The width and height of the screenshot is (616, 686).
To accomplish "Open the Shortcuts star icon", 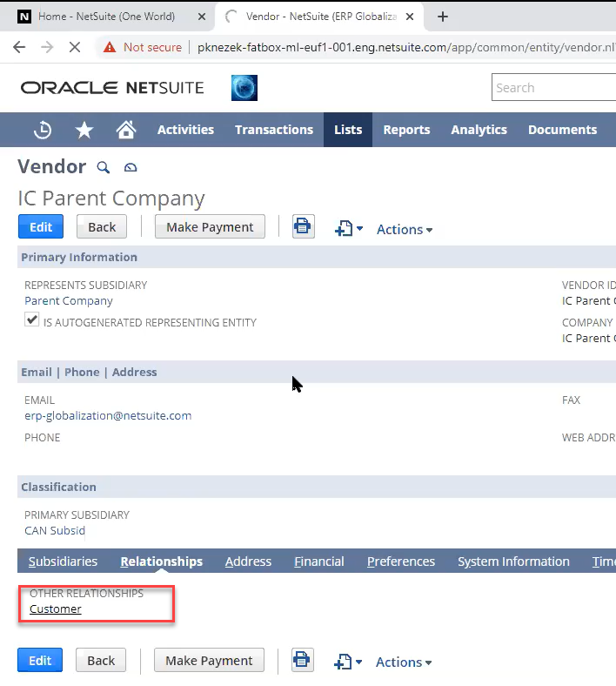I will click(x=84, y=130).
